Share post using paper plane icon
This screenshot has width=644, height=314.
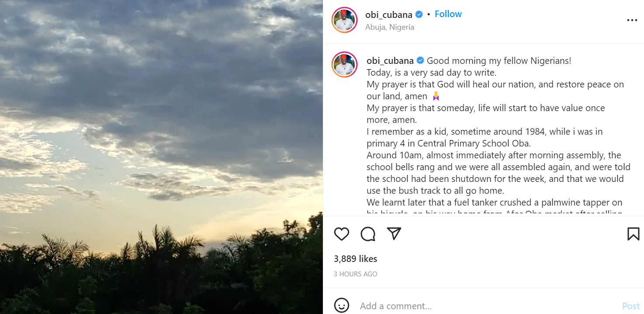[x=394, y=234]
